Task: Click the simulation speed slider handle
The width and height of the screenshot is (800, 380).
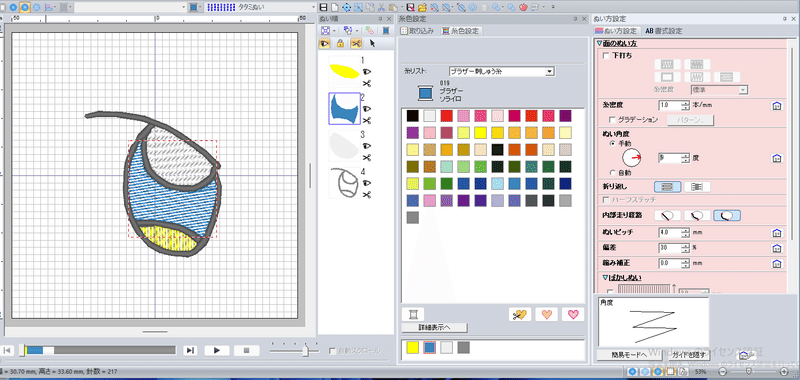Action: (x=306, y=350)
